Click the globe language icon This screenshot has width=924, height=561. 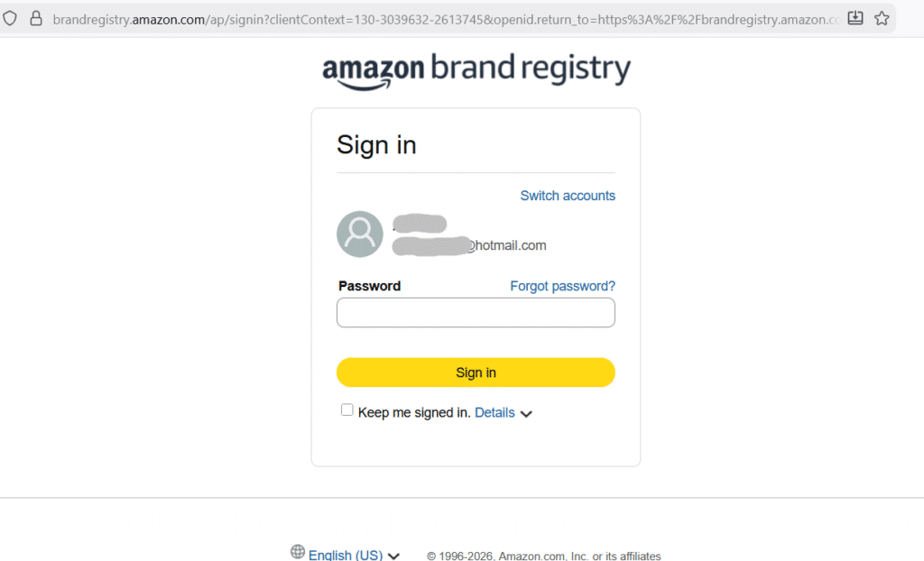click(x=298, y=551)
